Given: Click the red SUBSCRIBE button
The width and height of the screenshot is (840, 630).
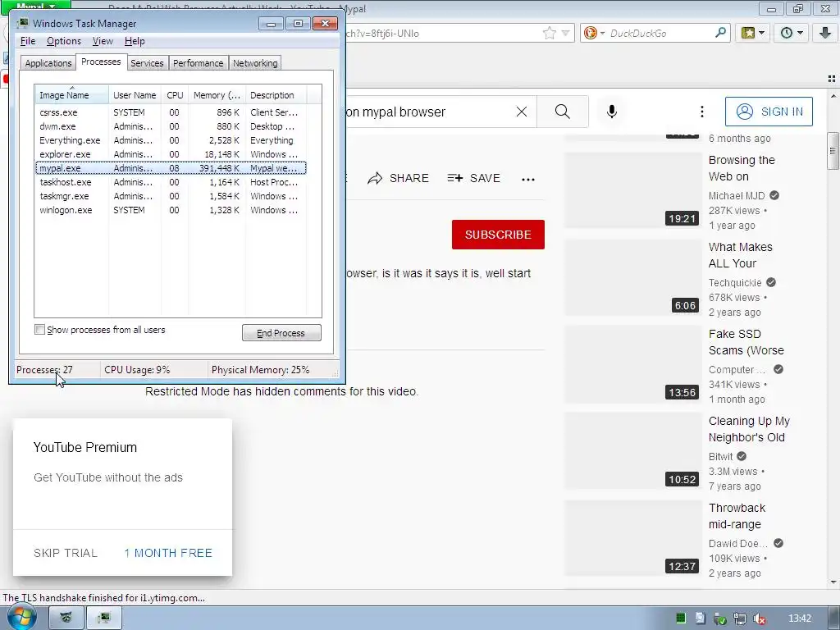Looking at the screenshot, I should tap(498, 235).
